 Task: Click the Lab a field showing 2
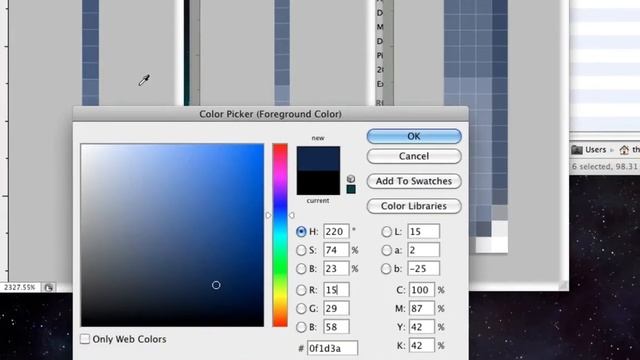point(423,250)
